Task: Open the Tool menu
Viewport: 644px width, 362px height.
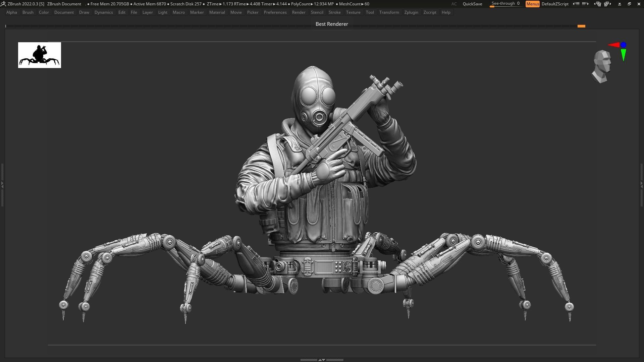Action: (x=370, y=12)
